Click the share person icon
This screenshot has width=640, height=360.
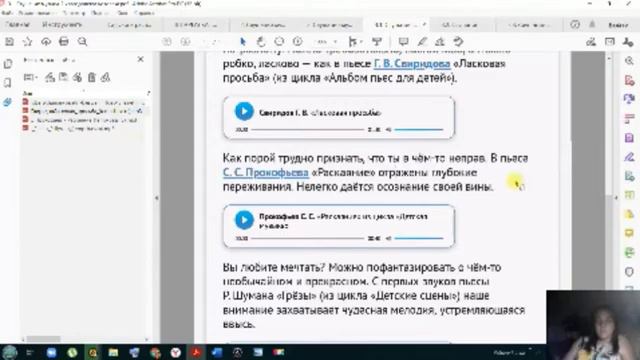pos(628,42)
